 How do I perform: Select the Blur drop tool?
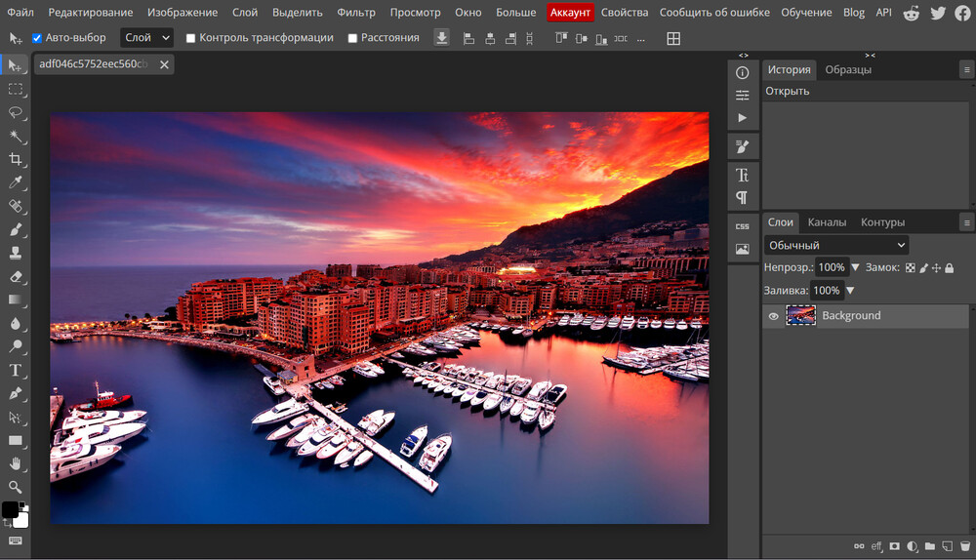(16, 323)
